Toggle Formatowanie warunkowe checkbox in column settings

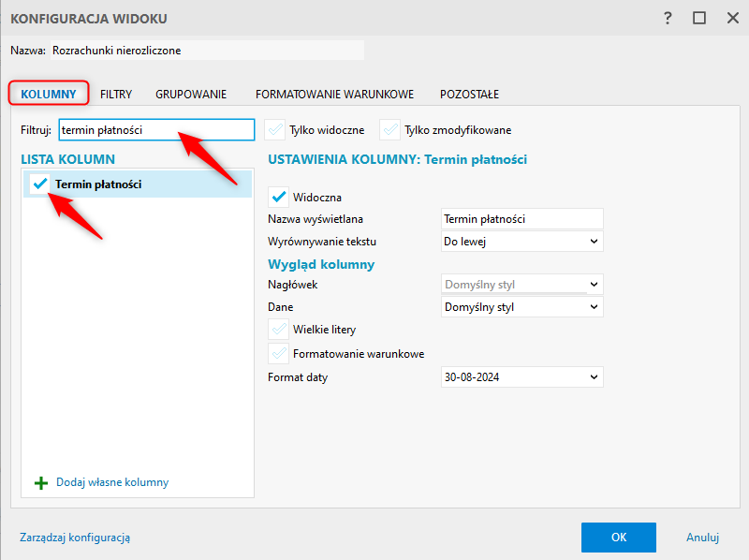coord(278,354)
